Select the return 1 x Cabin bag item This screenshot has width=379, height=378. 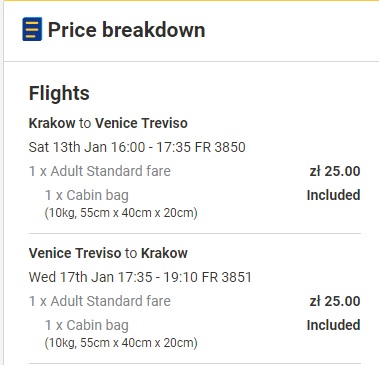87,325
